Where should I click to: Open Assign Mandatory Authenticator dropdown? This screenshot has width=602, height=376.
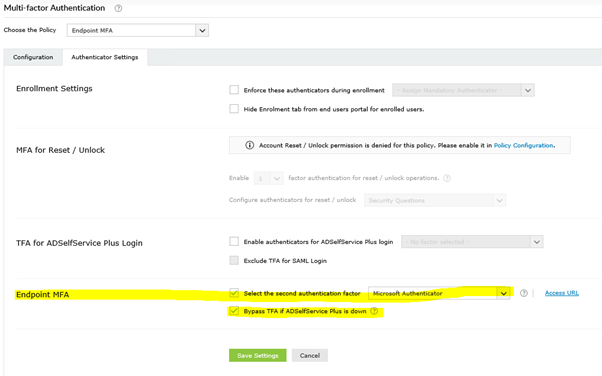[x=463, y=90]
